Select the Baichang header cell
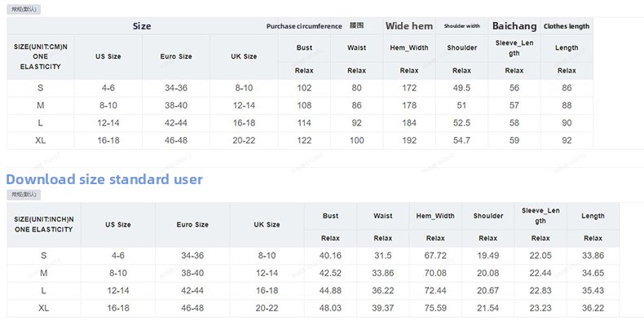644x330 pixels. 514,26
